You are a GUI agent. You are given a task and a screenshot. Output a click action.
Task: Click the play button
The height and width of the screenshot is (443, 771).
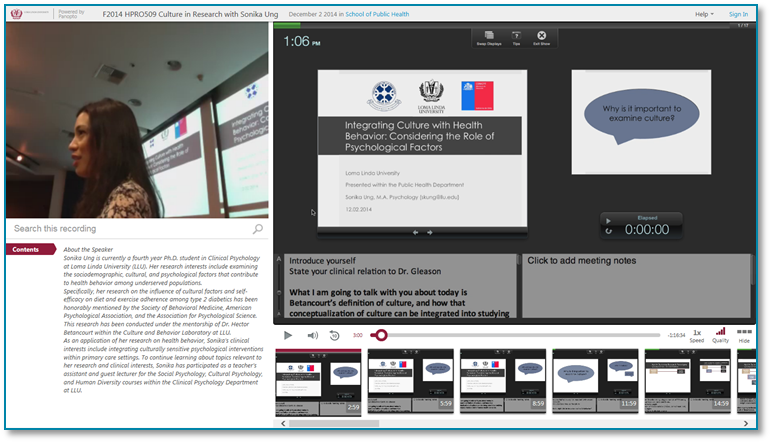pyautogui.click(x=288, y=335)
